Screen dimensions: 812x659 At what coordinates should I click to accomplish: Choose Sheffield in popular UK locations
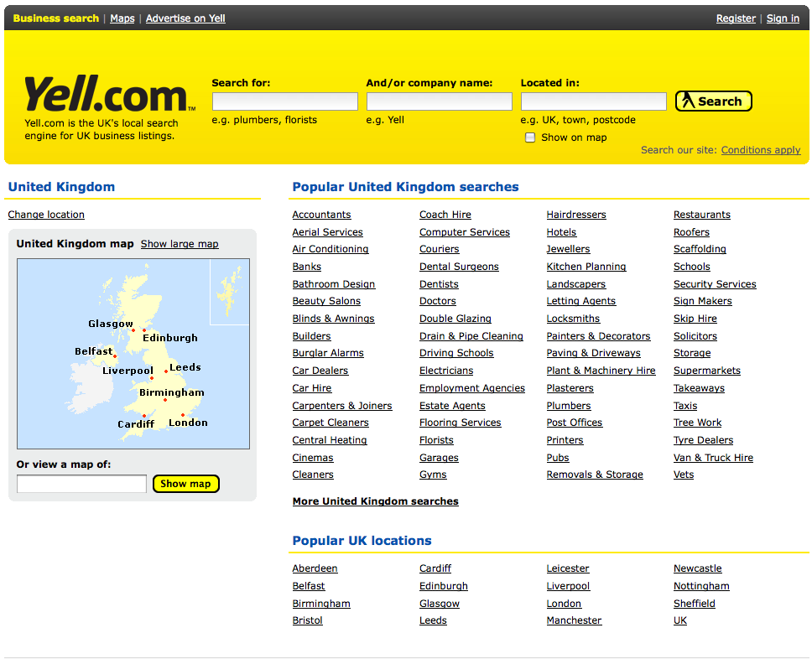click(x=694, y=604)
